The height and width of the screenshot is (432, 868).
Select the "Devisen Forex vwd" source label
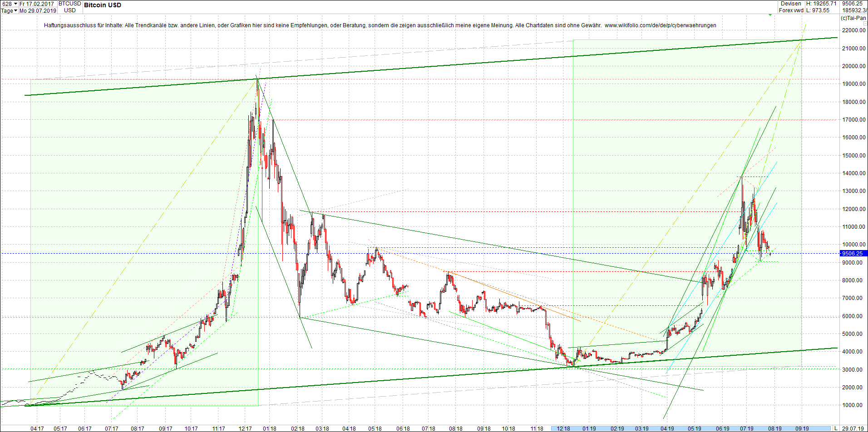click(x=791, y=6)
